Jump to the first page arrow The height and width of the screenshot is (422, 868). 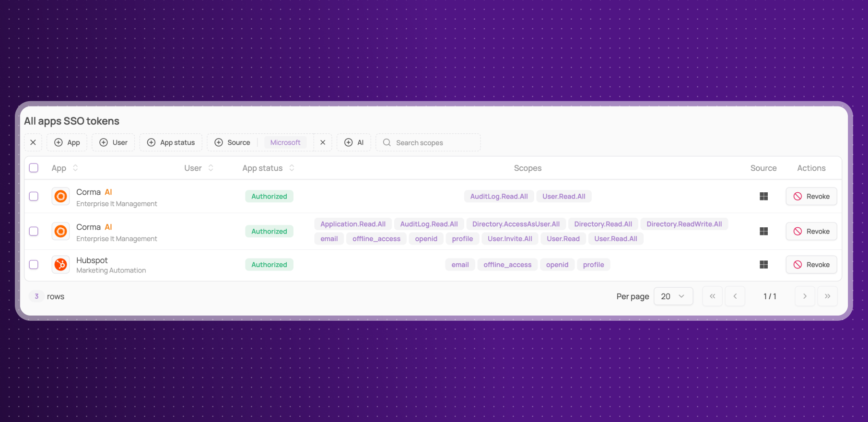(x=712, y=296)
